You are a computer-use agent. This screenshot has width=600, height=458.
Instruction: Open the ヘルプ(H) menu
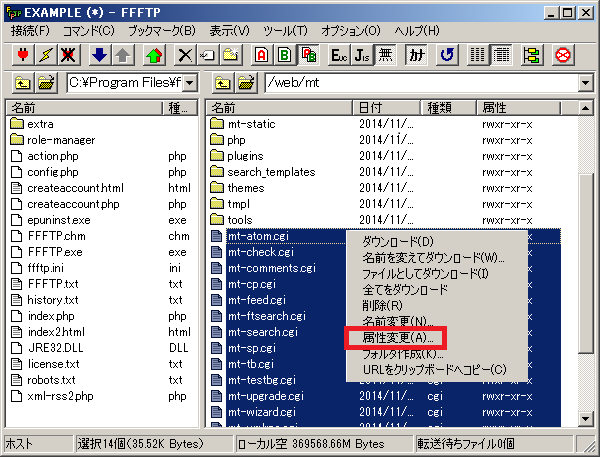(417, 31)
